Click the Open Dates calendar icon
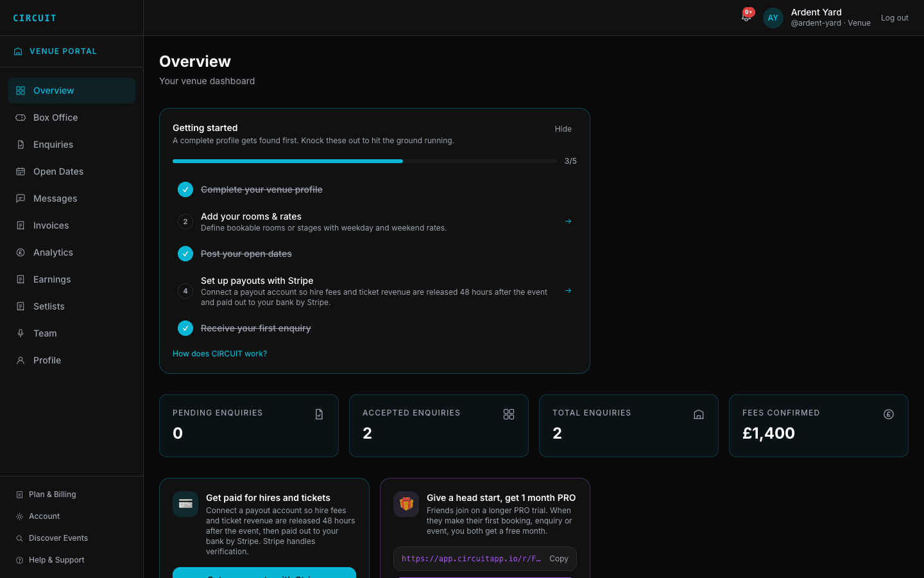The image size is (924, 578). 21,171
